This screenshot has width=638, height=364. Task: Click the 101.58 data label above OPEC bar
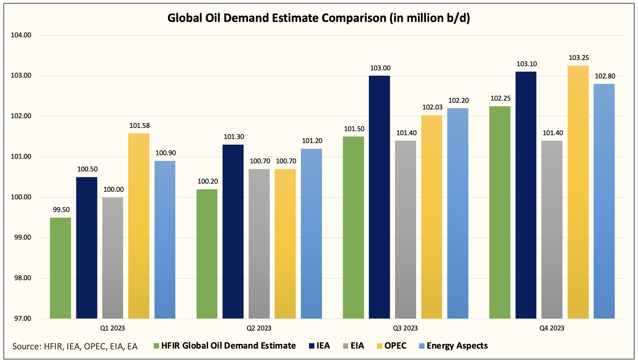point(139,126)
